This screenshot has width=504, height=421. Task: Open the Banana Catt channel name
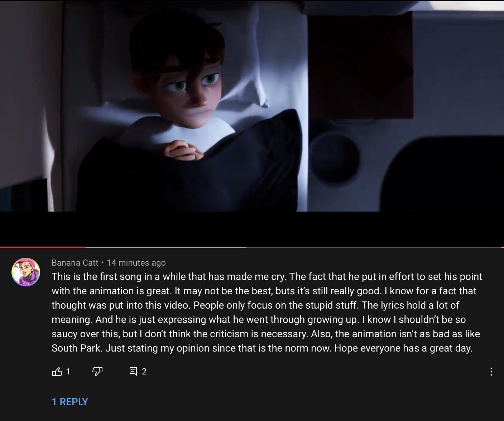pyautogui.click(x=75, y=263)
